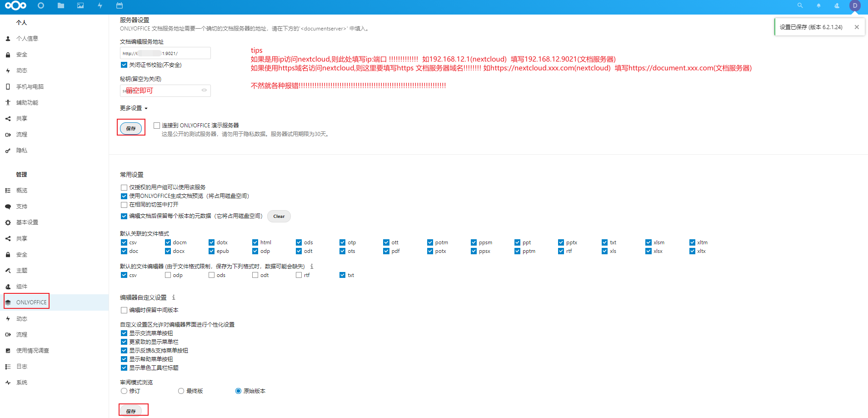Toggle html associated format checkbox

coord(255,242)
